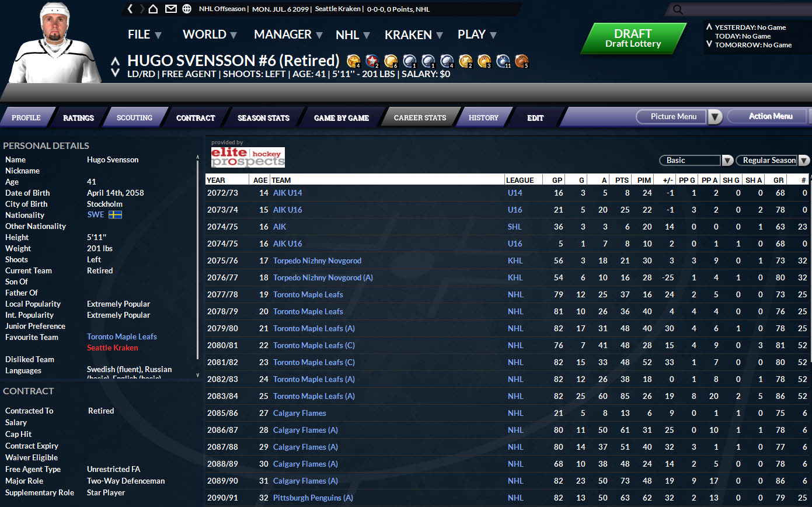The width and height of the screenshot is (812, 507).
Task: Open the History tab
Action: tap(483, 117)
